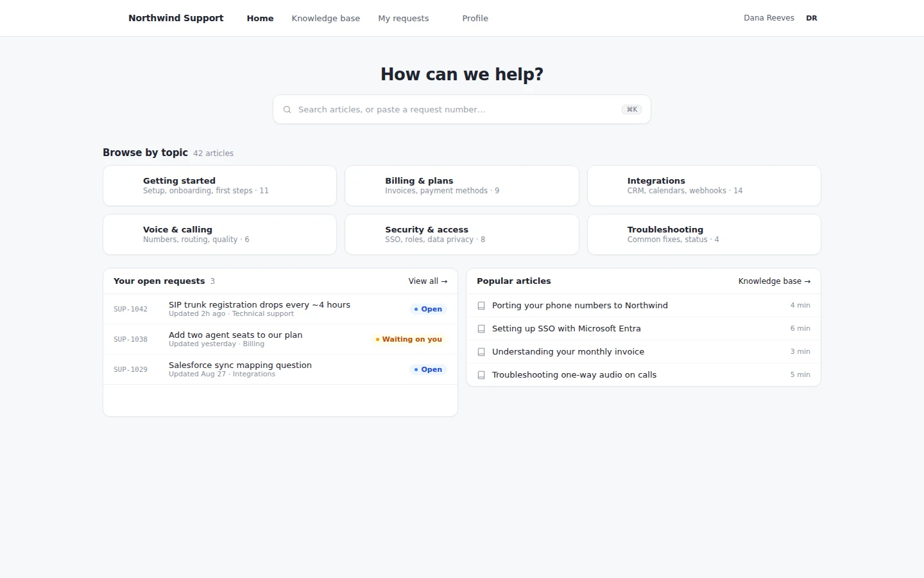This screenshot has height=578, width=924.
Task: Click the Your open requests heading
Action: [x=159, y=281]
